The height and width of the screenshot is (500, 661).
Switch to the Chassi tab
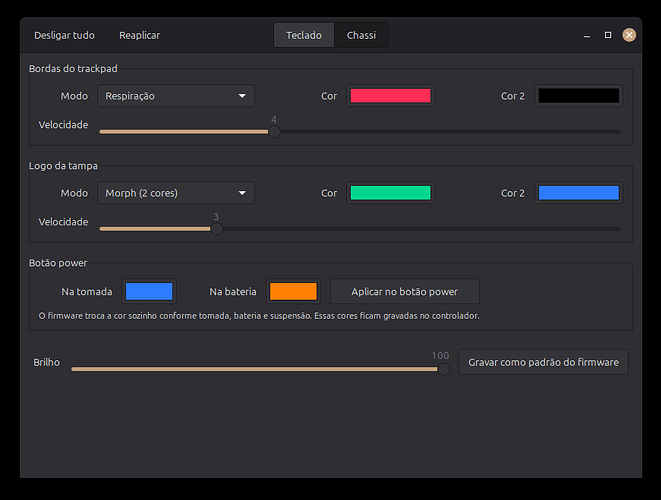pyautogui.click(x=361, y=35)
